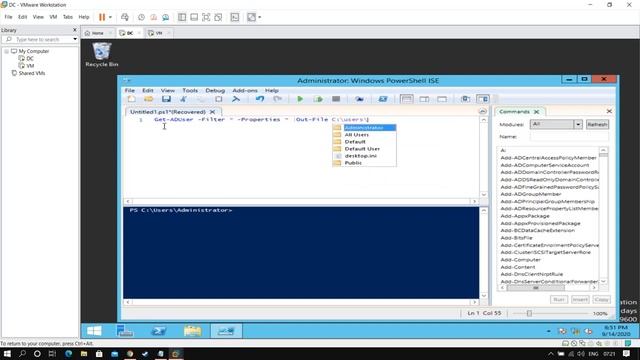Viewport: 640px width, 360px height.
Task: Click the Redo arrow in ISE toolbar
Action: click(278, 99)
